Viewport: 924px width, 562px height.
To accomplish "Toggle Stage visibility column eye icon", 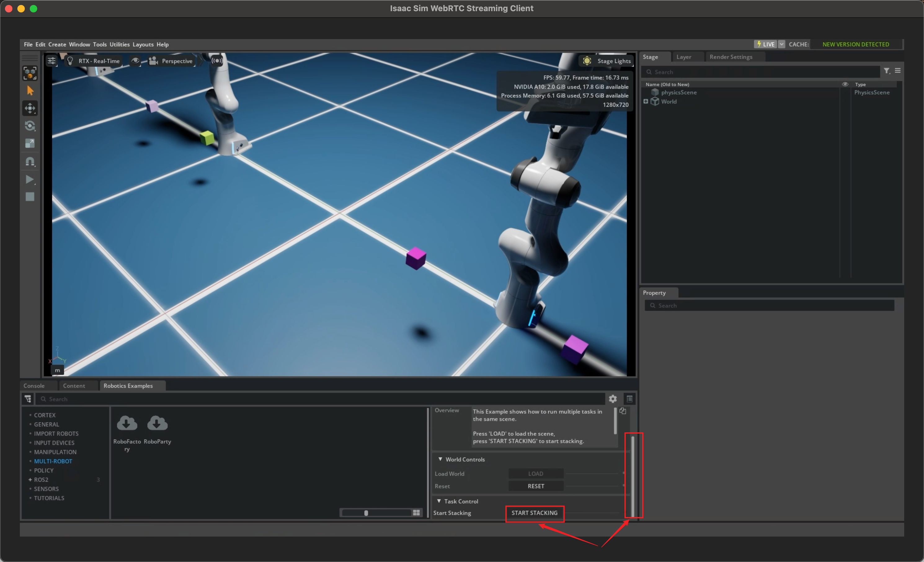I will coord(845,84).
